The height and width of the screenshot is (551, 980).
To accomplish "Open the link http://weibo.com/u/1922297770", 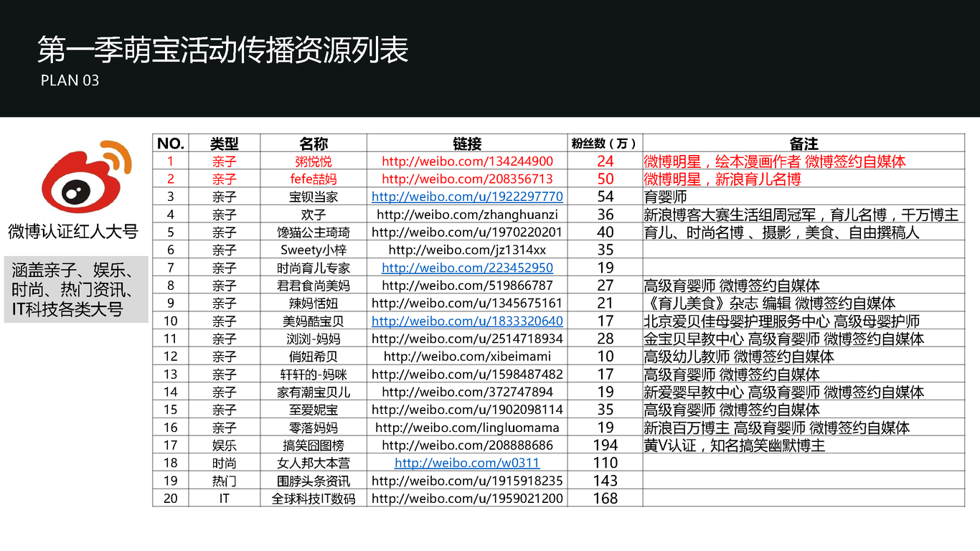I will 467,197.
